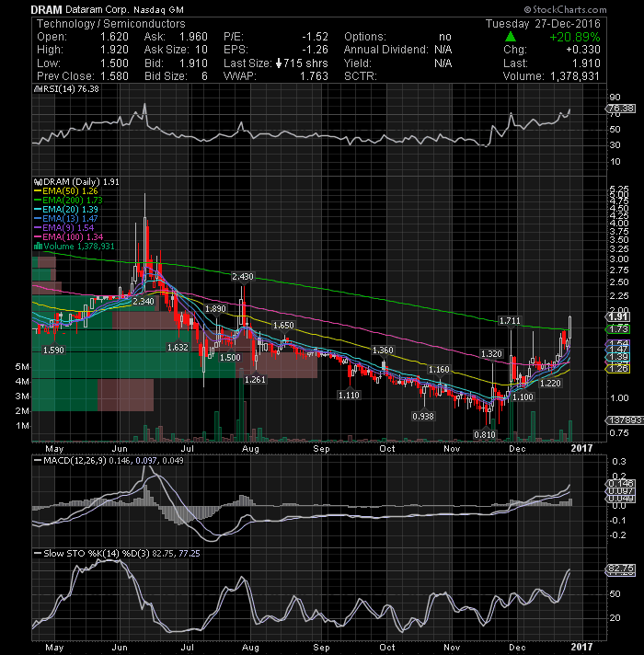Click the StockCharts.com copyright icon
Image resolution: width=644 pixels, height=655 pixels.
[x=527, y=9]
